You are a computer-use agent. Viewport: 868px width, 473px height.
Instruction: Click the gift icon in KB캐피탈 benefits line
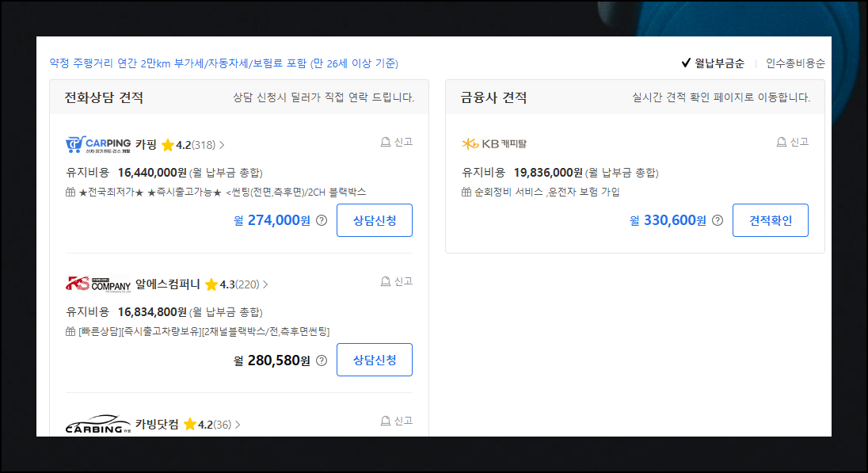tap(466, 193)
